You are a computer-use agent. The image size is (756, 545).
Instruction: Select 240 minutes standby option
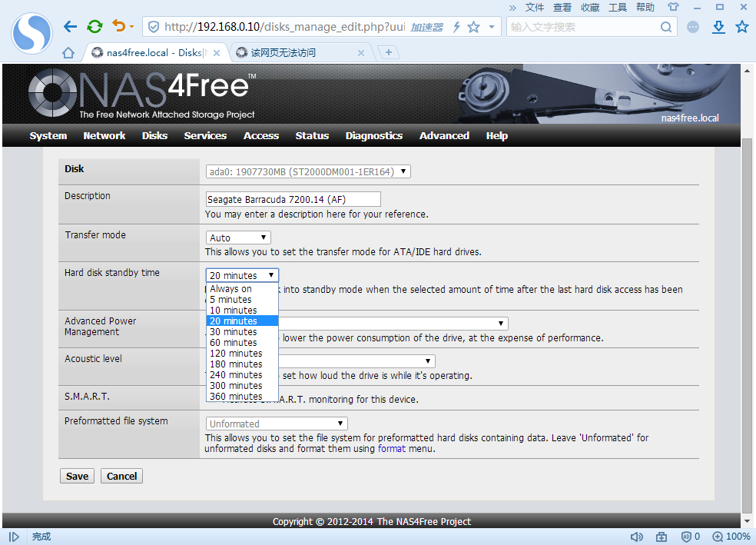pyautogui.click(x=242, y=375)
